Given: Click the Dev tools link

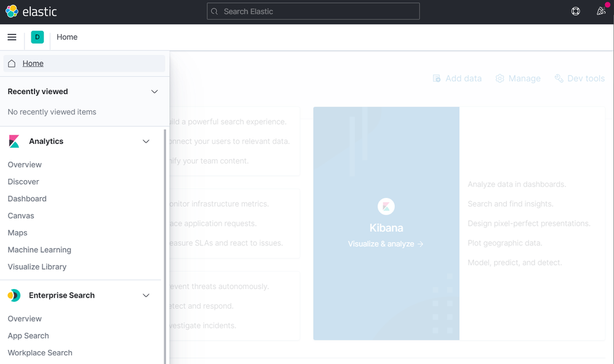Looking at the screenshot, I should click(580, 78).
